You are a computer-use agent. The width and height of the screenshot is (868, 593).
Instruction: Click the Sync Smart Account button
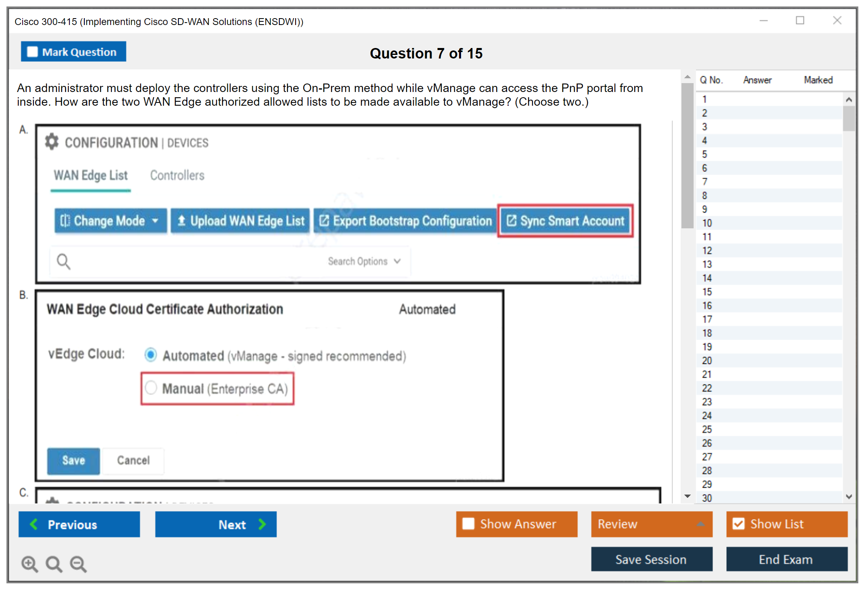point(566,221)
